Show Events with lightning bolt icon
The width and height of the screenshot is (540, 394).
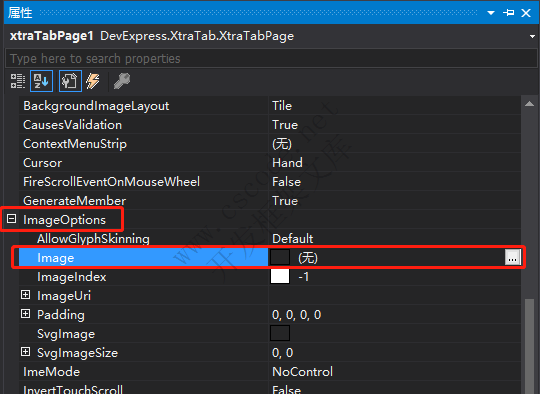pos(93,81)
